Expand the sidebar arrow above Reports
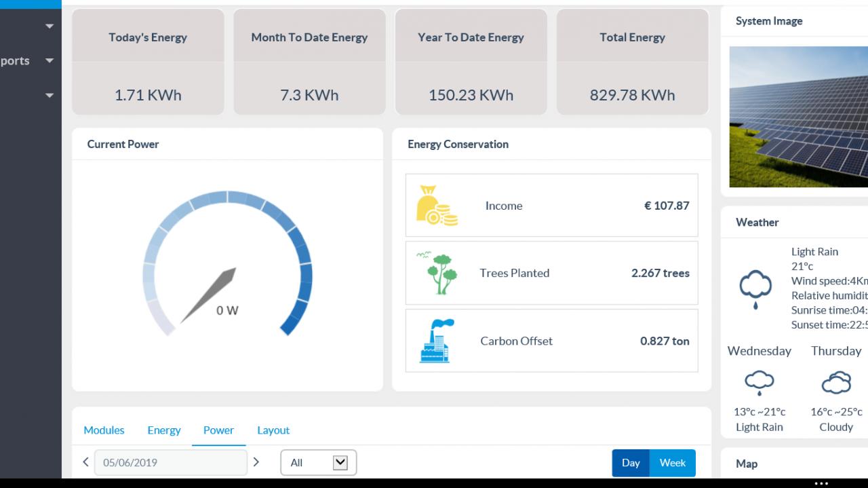868x488 pixels. coord(50,26)
